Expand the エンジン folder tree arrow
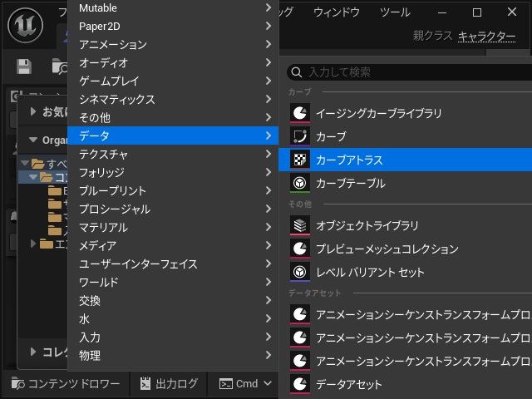The height and width of the screenshot is (399, 532). point(33,244)
